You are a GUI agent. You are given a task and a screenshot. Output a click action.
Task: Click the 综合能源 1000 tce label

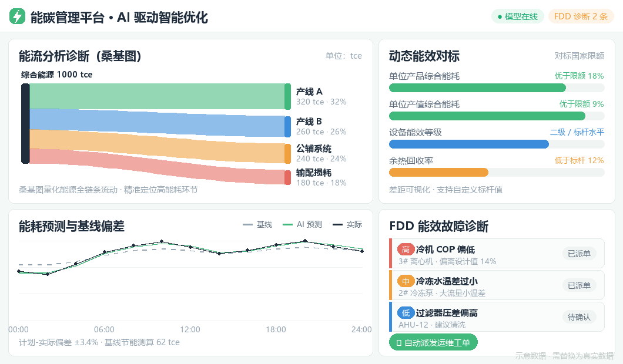tap(56, 75)
